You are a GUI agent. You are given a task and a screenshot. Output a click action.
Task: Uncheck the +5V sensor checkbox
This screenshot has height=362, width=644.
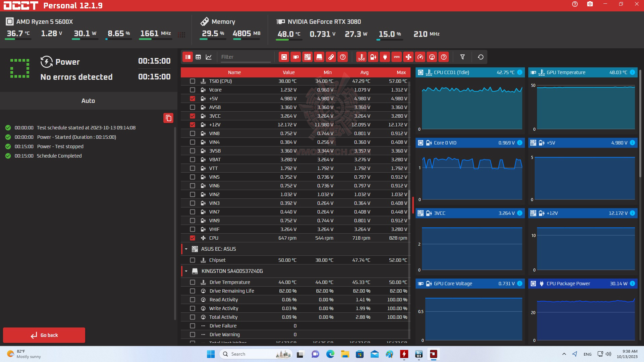click(x=192, y=99)
